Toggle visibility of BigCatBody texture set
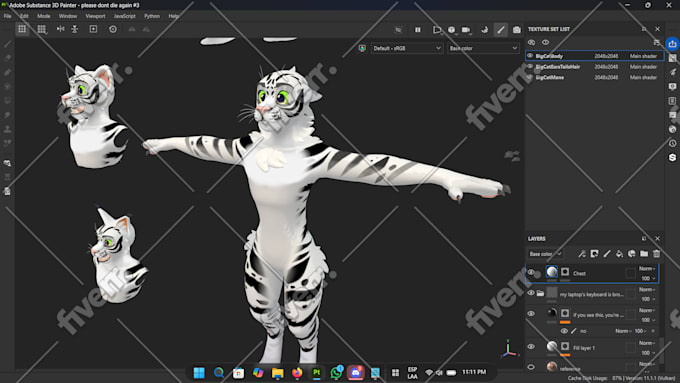The height and width of the screenshot is (383, 680). (530, 56)
